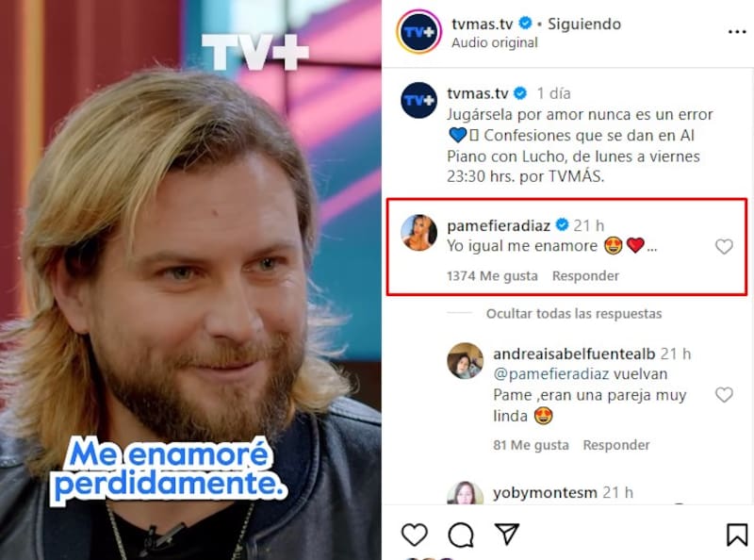Reply to andreaisabelfuentealb via Responder

click(x=616, y=445)
